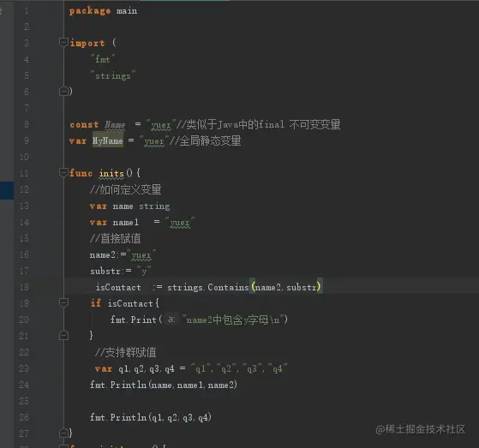Collapse the if isContact block fold marker
The image size is (479, 448).
(63, 302)
